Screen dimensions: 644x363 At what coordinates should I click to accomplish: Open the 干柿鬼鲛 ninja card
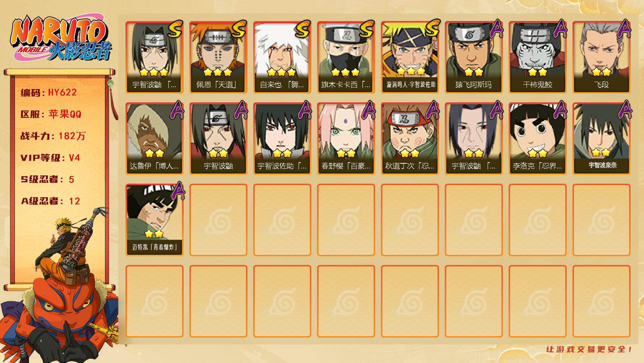pos(537,57)
